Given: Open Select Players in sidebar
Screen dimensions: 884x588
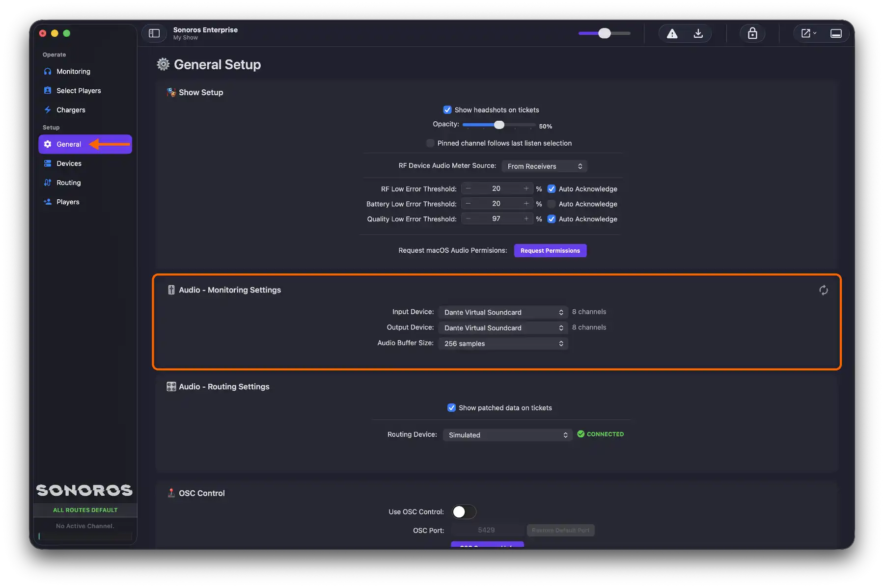Looking at the screenshot, I should (x=85, y=90).
